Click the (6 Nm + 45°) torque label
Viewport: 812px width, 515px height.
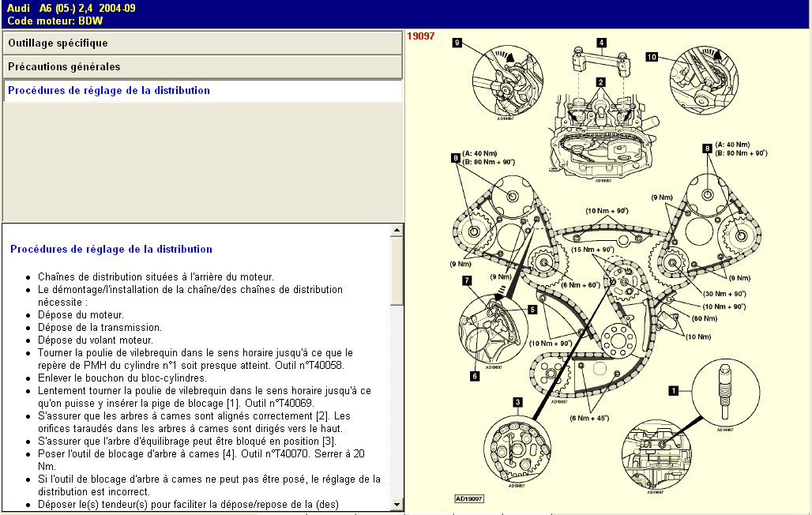588,418
